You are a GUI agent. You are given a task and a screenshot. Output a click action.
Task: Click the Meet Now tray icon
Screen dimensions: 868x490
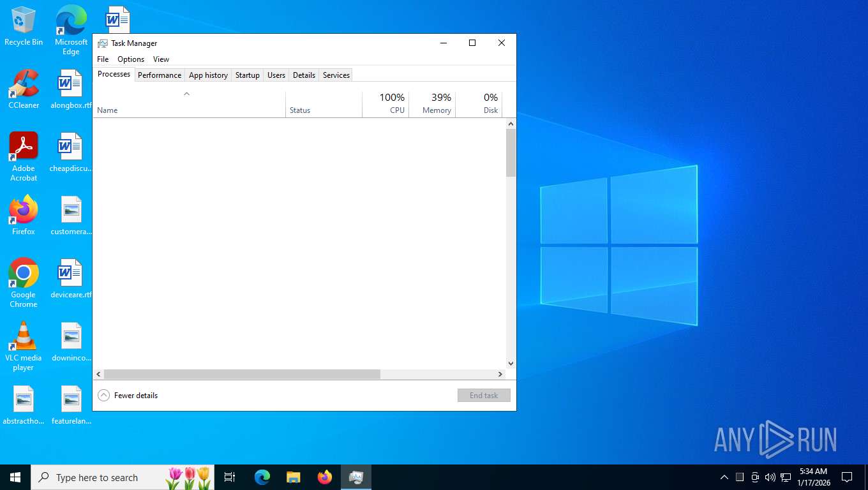755,477
